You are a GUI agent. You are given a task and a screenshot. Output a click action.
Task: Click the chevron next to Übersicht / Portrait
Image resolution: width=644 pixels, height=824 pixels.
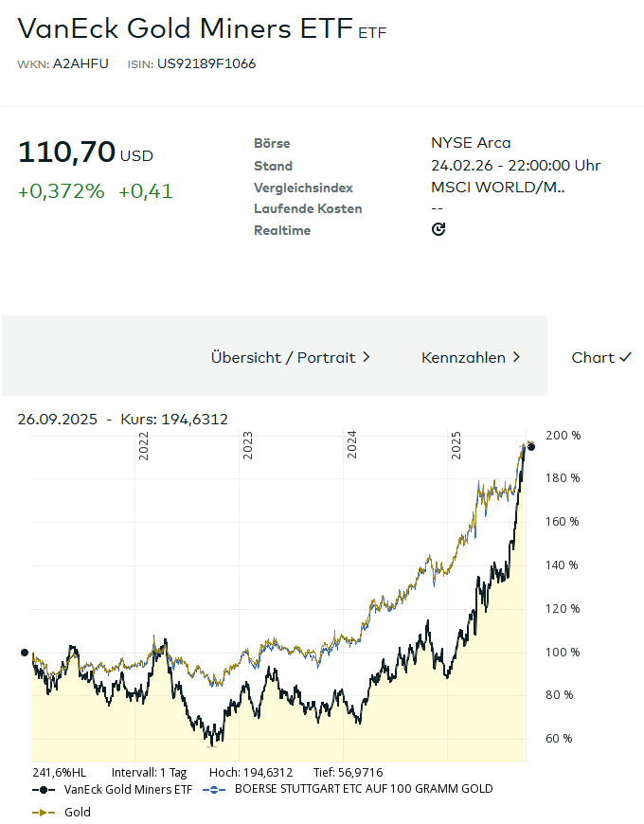point(367,357)
